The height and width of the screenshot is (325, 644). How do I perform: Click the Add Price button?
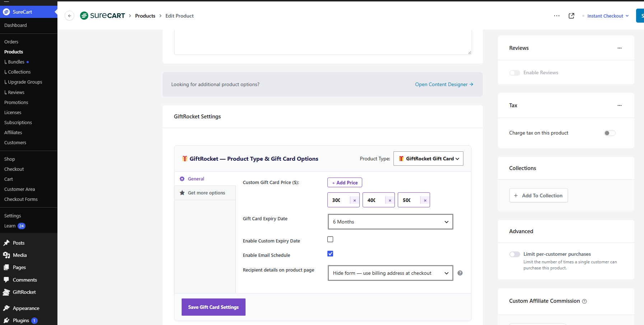345,183
